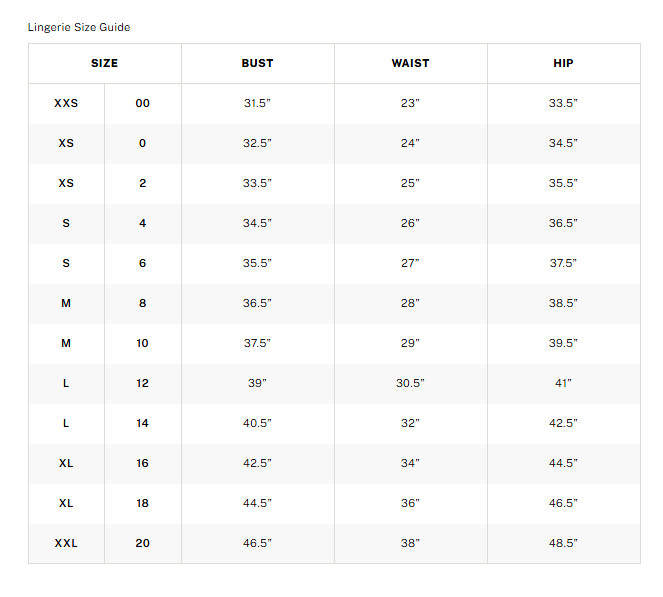Viewport: 663px width, 597px height.
Task: Select the 31.5" bust measurement
Action: click(x=257, y=103)
